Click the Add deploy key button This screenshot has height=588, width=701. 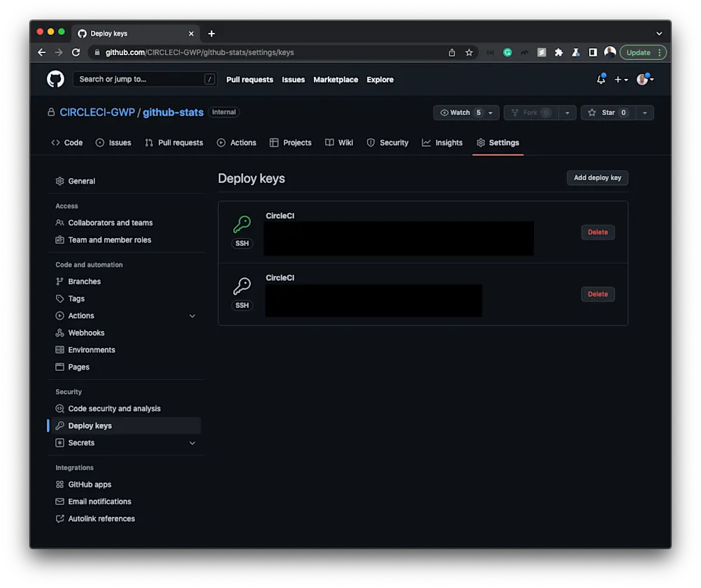point(597,177)
